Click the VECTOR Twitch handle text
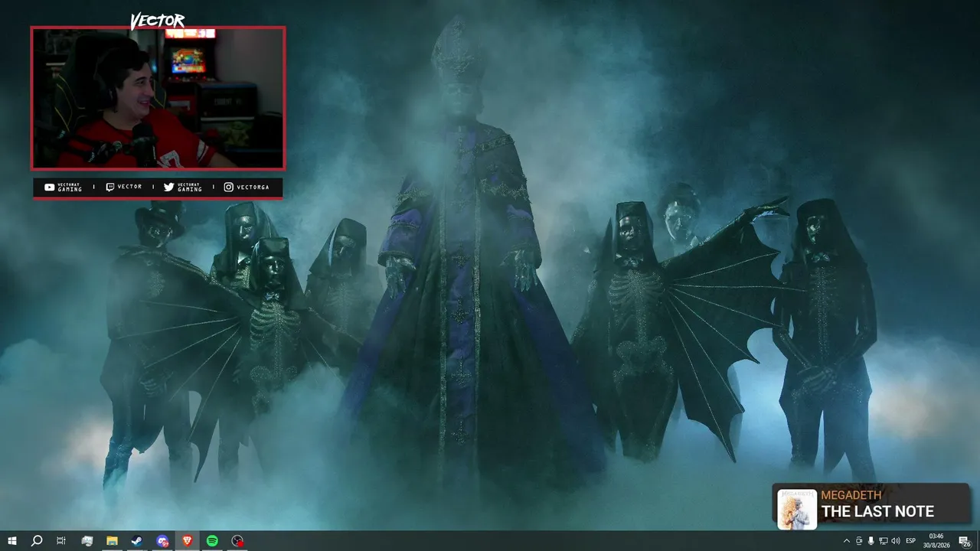 pyautogui.click(x=129, y=187)
